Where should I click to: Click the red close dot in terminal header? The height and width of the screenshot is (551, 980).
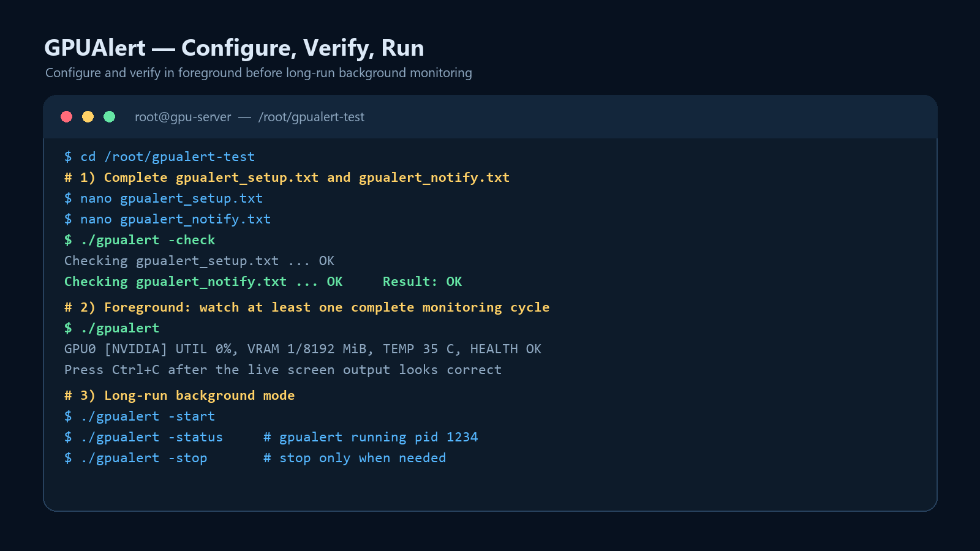[x=67, y=116]
